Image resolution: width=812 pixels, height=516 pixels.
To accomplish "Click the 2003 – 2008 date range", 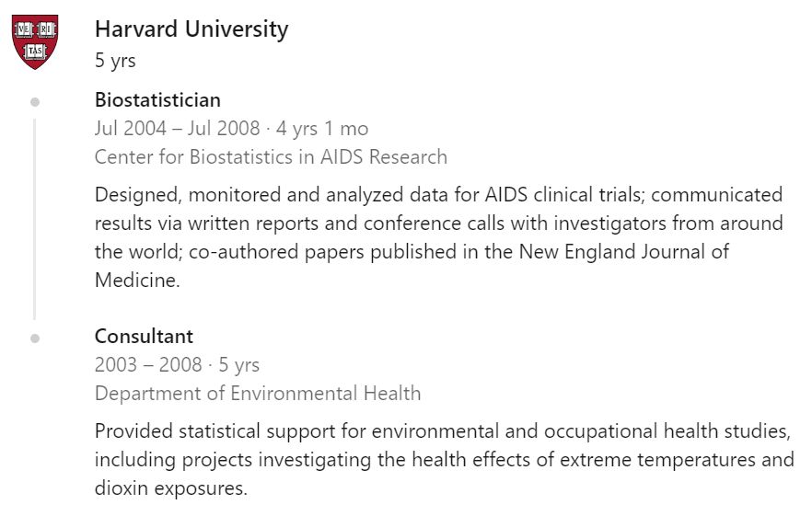I will click(147, 365).
